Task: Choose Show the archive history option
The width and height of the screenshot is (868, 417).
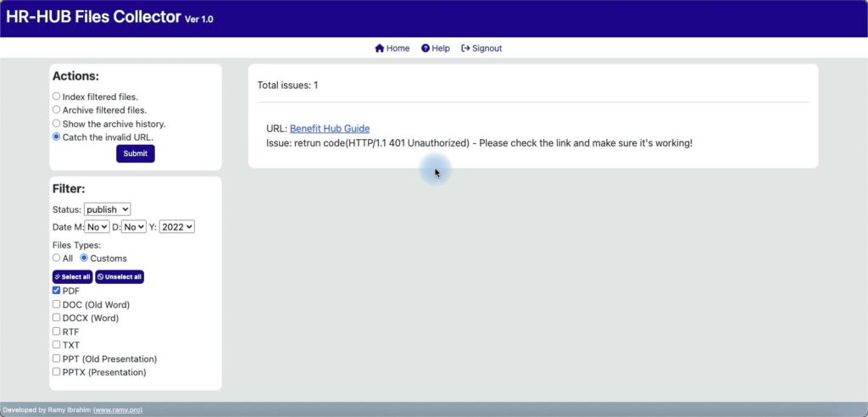Action: [x=56, y=124]
